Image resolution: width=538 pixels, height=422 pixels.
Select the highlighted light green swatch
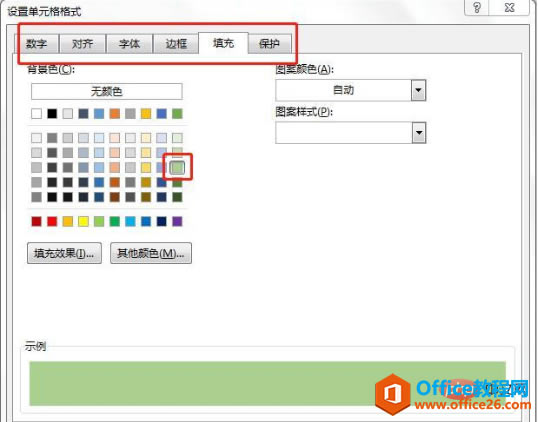(x=177, y=167)
